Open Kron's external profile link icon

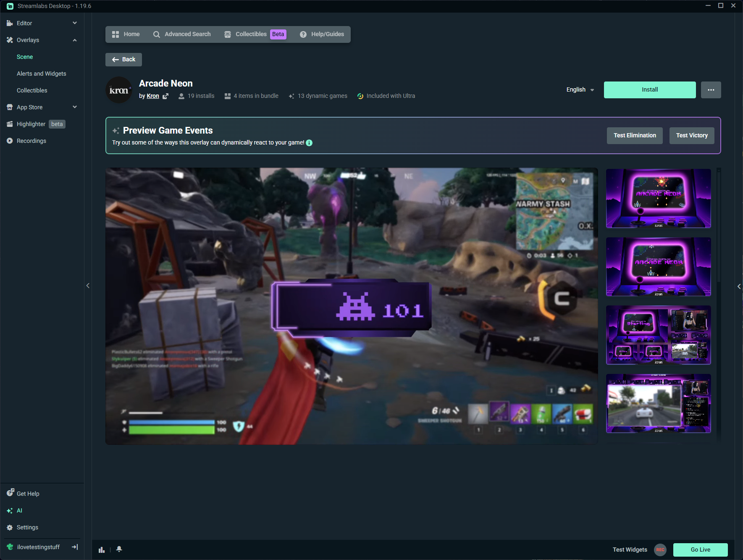165,96
